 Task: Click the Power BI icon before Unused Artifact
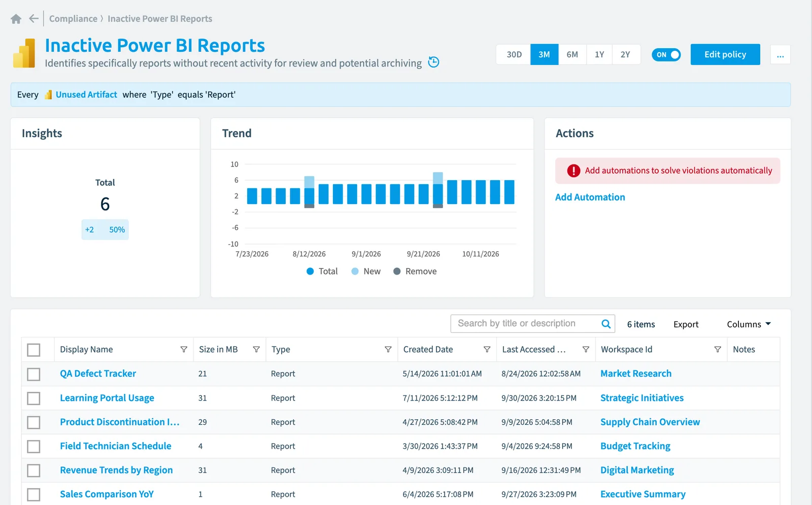point(48,95)
